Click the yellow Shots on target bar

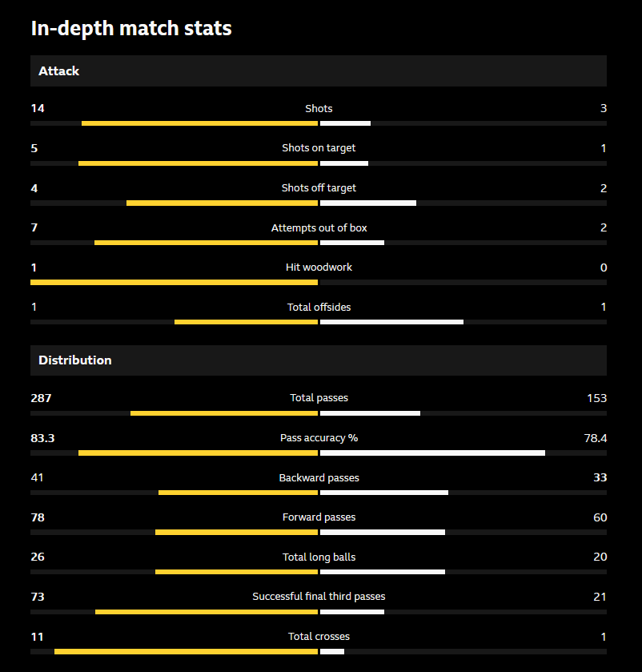[x=198, y=163]
